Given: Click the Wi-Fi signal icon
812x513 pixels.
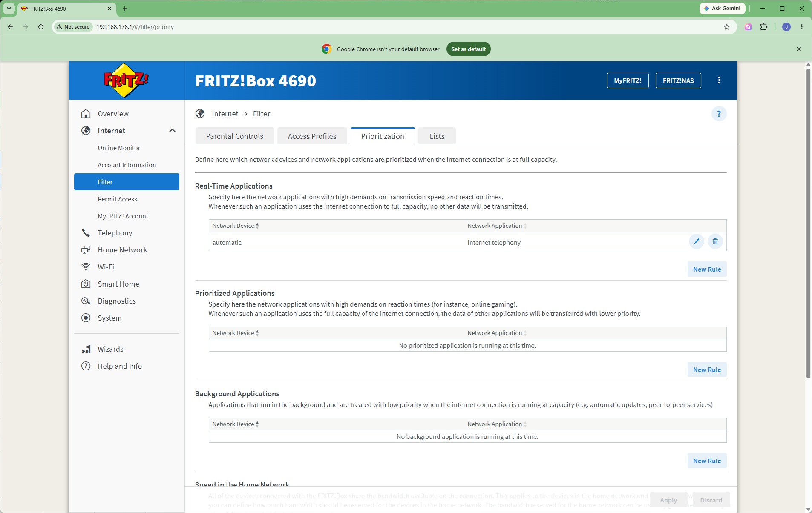Looking at the screenshot, I should (86, 267).
